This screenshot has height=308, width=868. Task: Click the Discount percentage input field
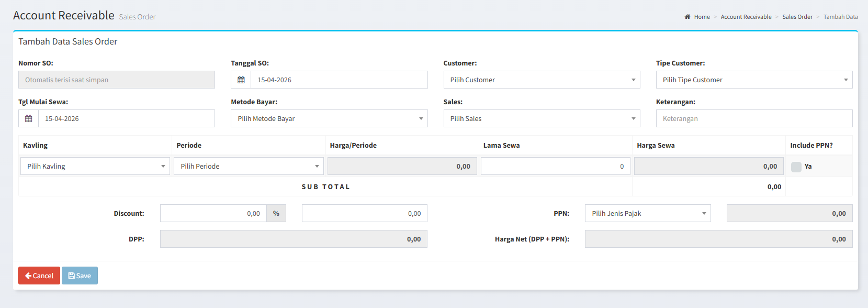pyautogui.click(x=213, y=213)
